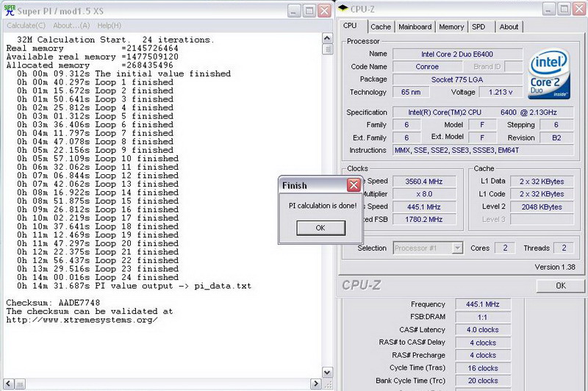The height and width of the screenshot is (391, 588).
Task: Click the RAS# Precharge value 4 clocks
Action: point(483,355)
